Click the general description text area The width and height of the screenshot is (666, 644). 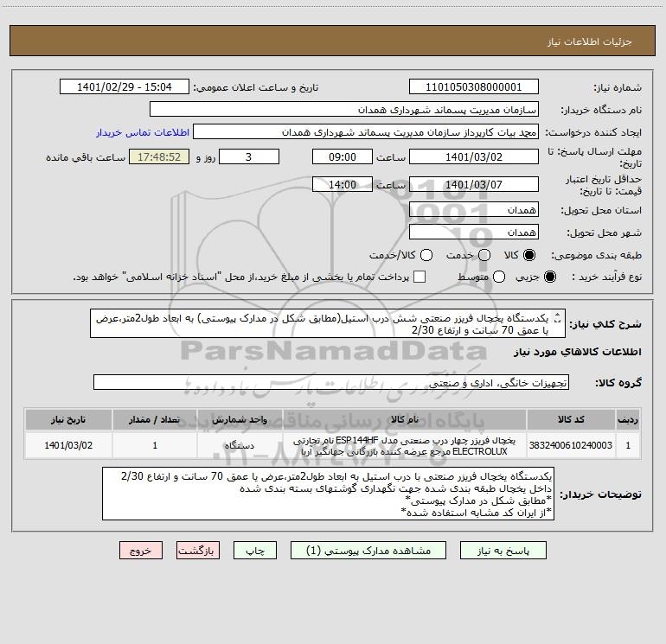[x=328, y=323]
